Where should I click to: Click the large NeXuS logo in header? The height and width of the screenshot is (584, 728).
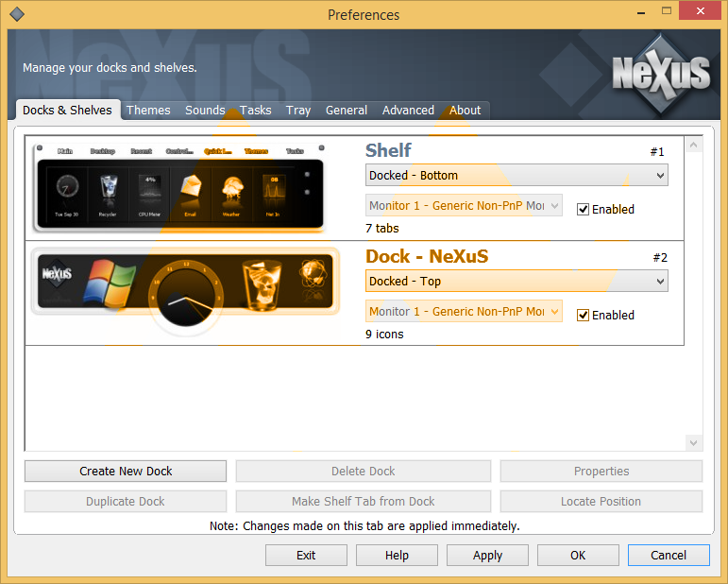661,74
